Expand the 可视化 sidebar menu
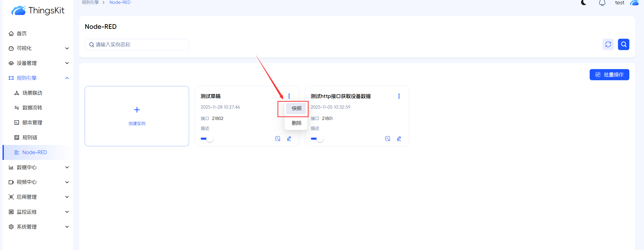The height and width of the screenshot is (250, 644). (38, 48)
